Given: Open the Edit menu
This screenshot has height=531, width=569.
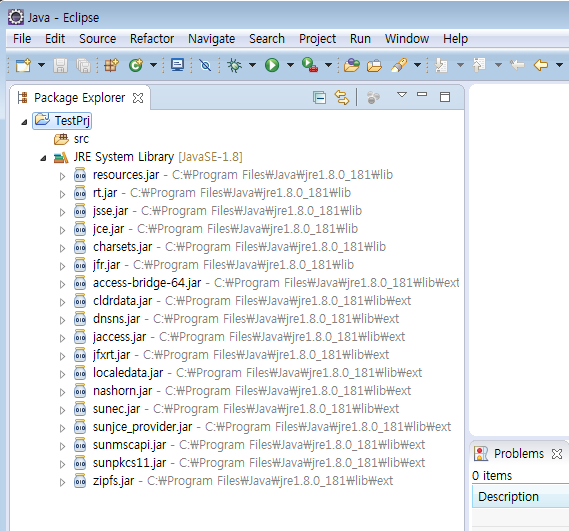Looking at the screenshot, I should 55,38.
